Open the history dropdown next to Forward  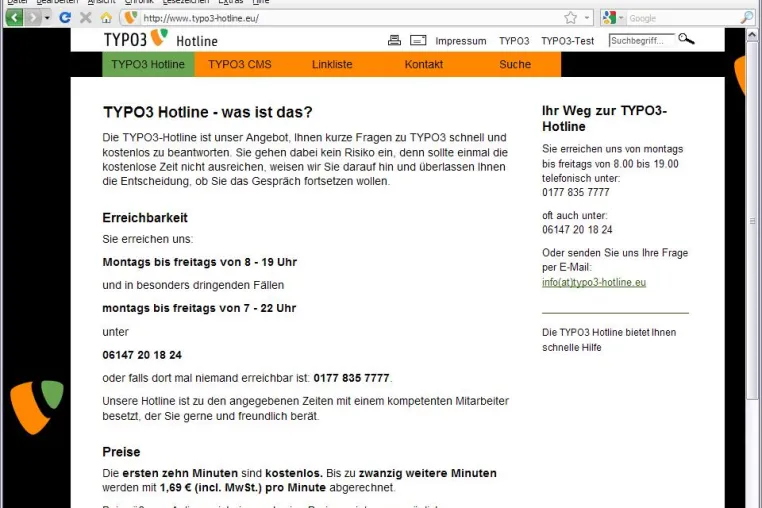point(47,18)
